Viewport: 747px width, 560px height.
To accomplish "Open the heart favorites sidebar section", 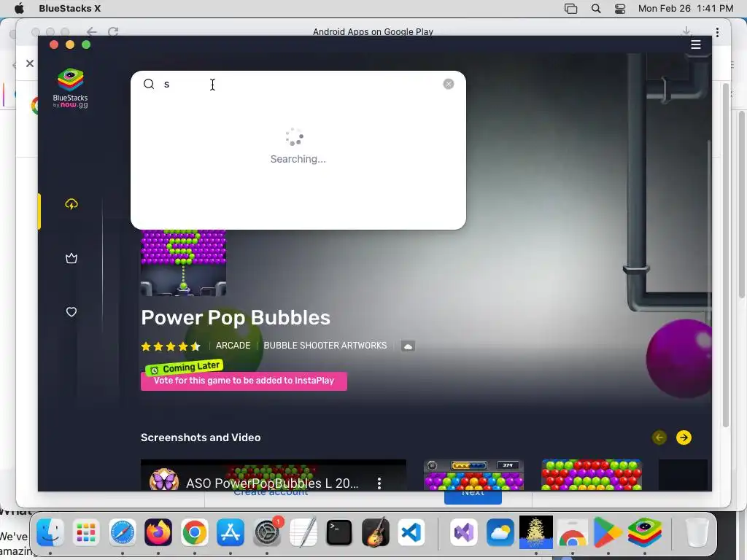I will [x=71, y=312].
